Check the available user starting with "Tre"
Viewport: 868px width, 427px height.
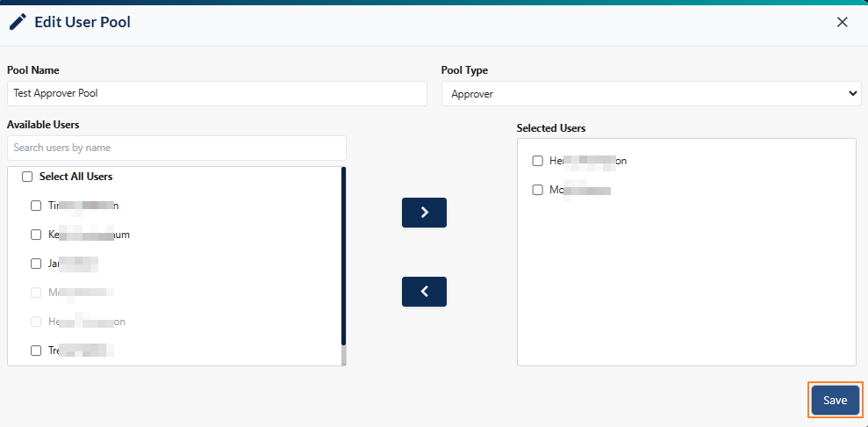[36, 351]
